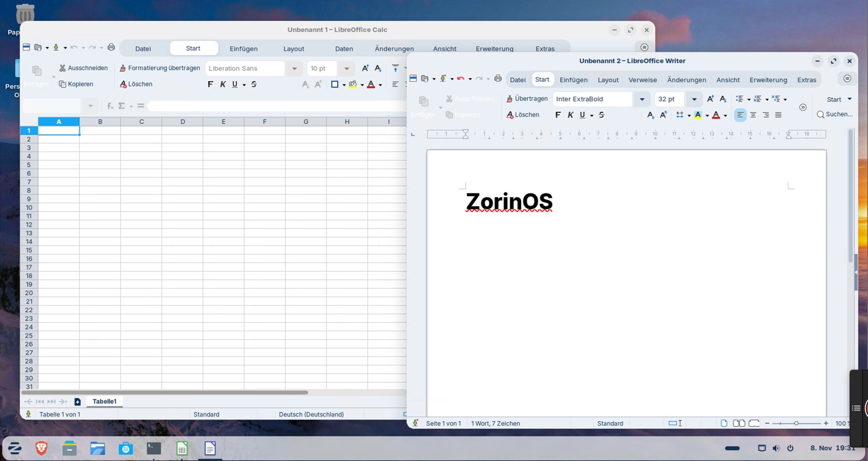Click Löschen in Writer
868x461 pixels.
pyautogui.click(x=523, y=115)
